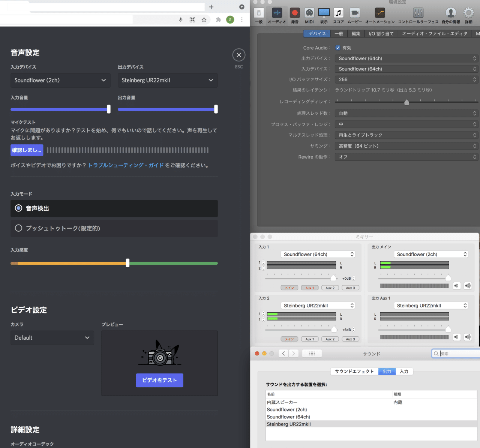This screenshot has height=448, width=480.
Task: Toggle the メイン send on 入力 2
Action: click(x=289, y=339)
